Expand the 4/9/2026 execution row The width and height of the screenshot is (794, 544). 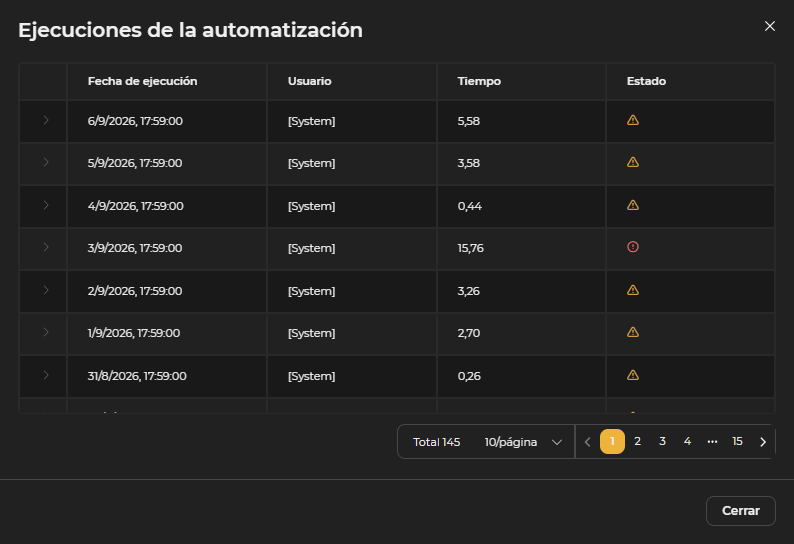point(46,206)
